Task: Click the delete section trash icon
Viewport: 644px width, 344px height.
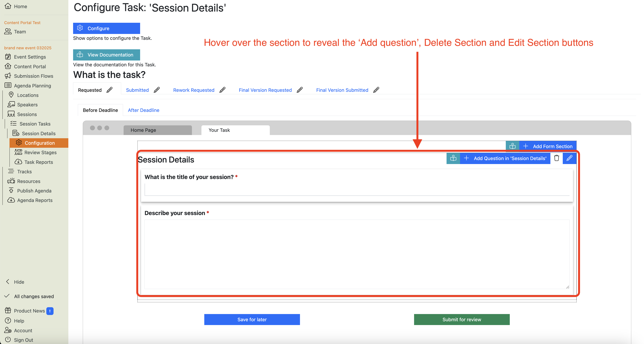Action: point(556,158)
